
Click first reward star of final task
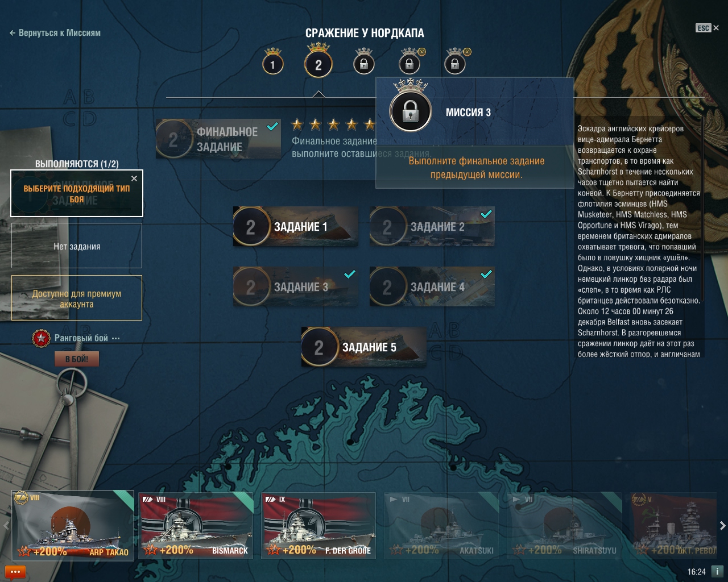[297, 124]
